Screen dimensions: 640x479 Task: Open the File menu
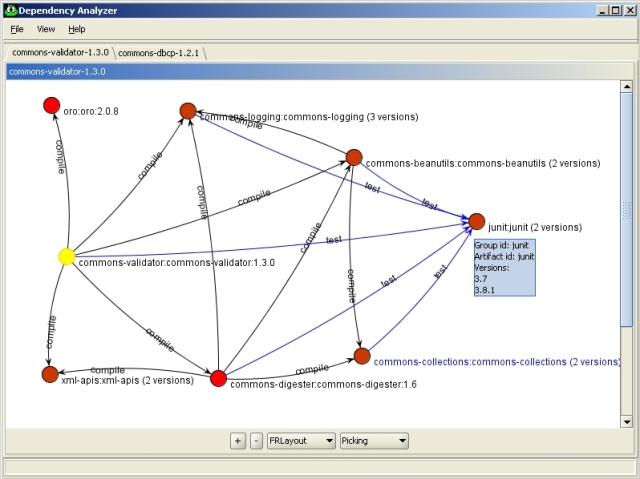click(x=17, y=29)
